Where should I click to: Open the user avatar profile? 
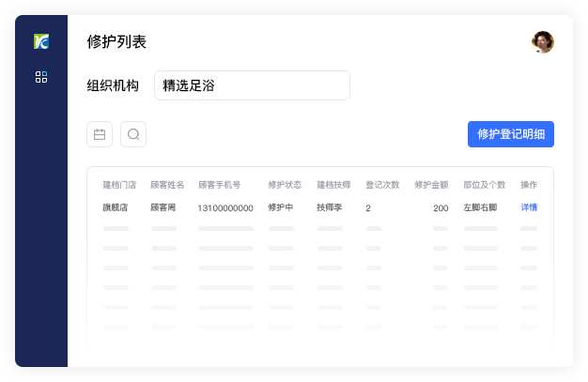point(543,42)
